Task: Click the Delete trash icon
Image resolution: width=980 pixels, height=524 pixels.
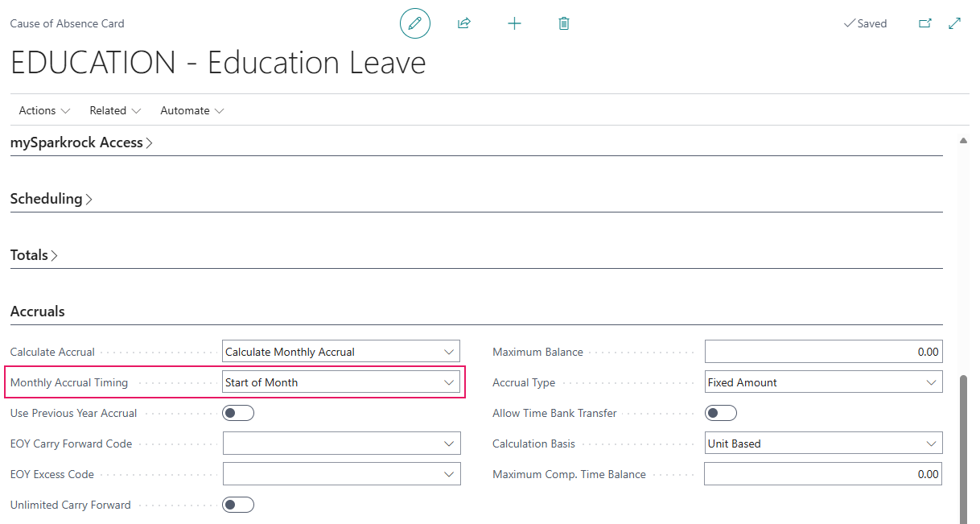Action: pos(564,23)
